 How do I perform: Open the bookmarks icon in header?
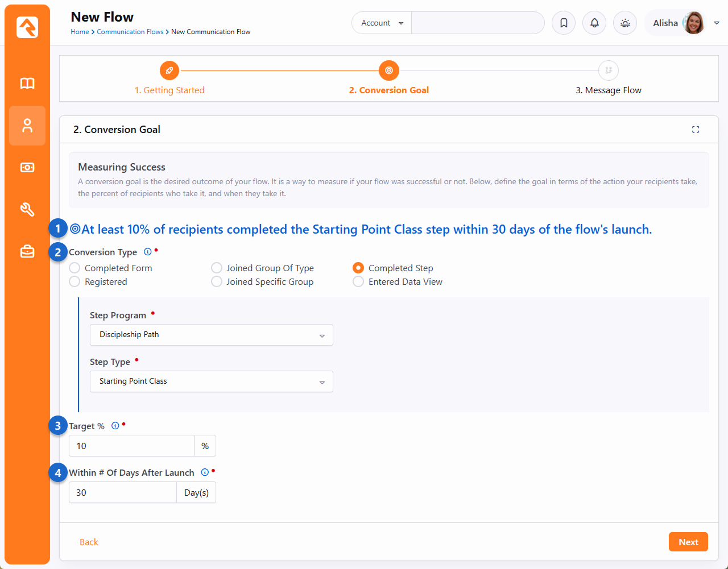[x=564, y=23]
